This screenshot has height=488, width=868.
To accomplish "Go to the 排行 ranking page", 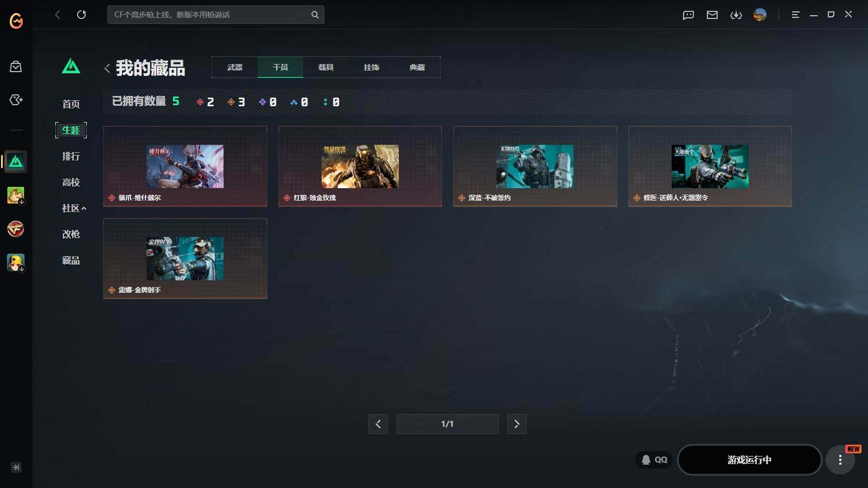I will 71,156.
